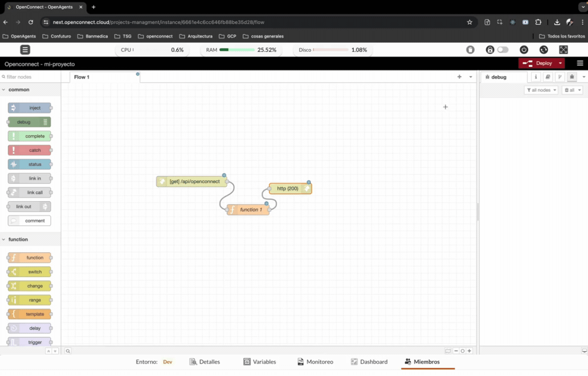Select the delay node in palette

(x=29, y=329)
